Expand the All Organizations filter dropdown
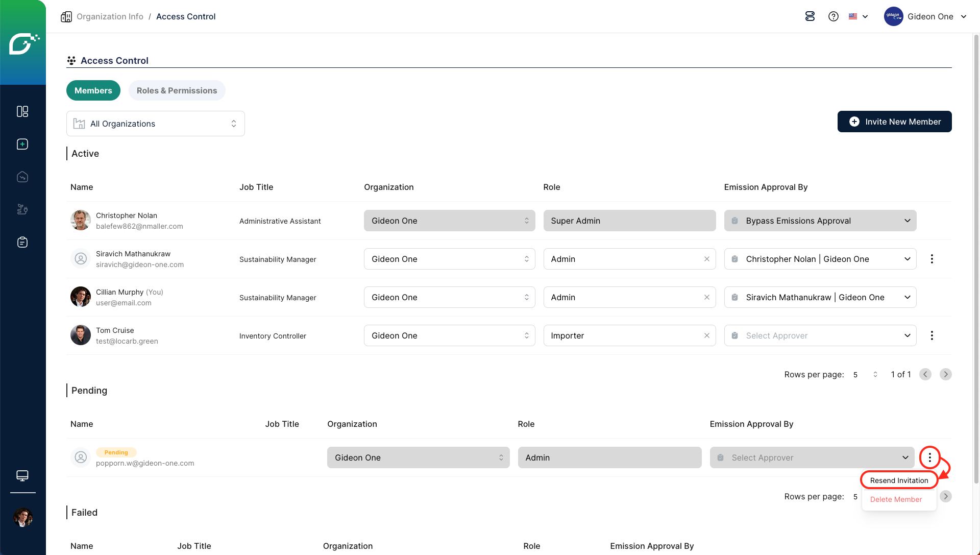Image resolution: width=980 pixels, height=555 pixels. point(156,124)
